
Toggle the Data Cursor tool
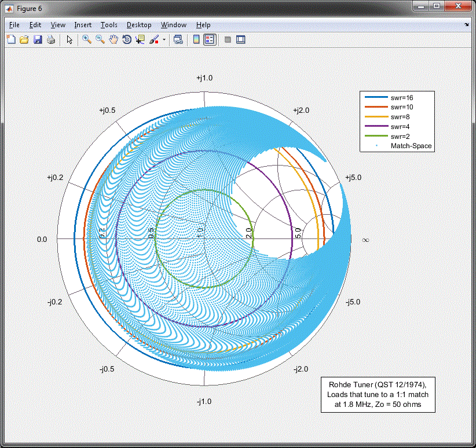coord(140,40)
